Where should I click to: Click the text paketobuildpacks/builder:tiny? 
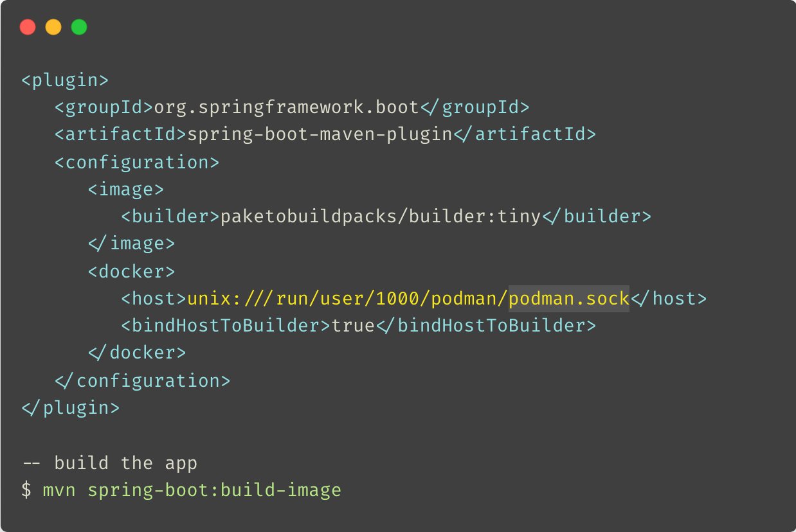(x=381, y=217)
